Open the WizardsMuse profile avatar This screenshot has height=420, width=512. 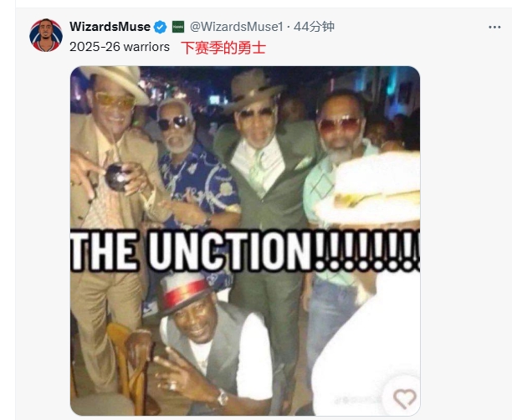point(46,35)
